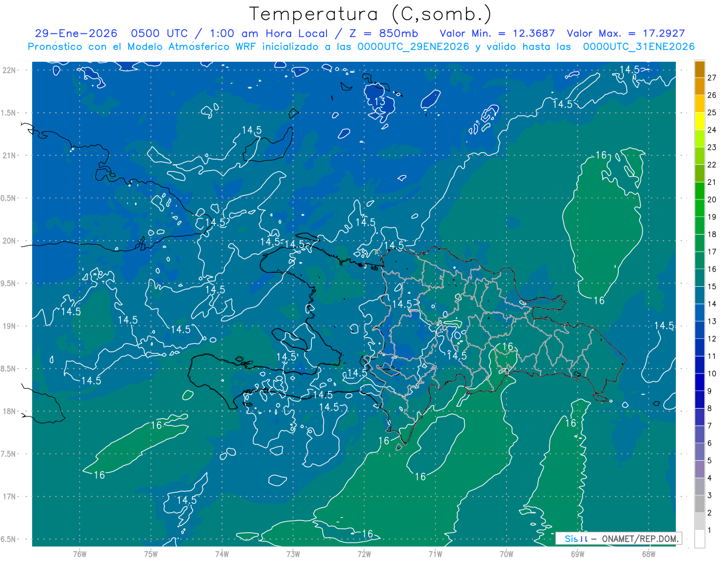Click the "74W" longitude axis label
This screenshot has width=728, height=562.
click(222, 554)
